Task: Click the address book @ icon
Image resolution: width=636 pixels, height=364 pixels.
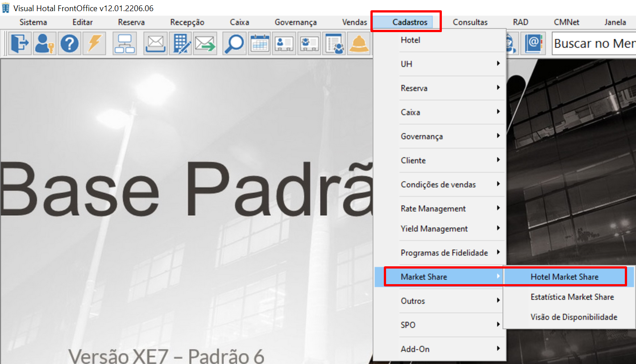Action: point(532,44)
